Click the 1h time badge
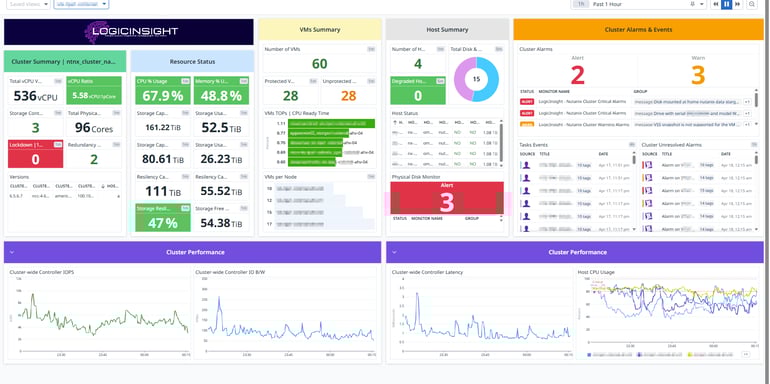Image resolution: width=770 pixels, height=384 pixels. [581, 4]
